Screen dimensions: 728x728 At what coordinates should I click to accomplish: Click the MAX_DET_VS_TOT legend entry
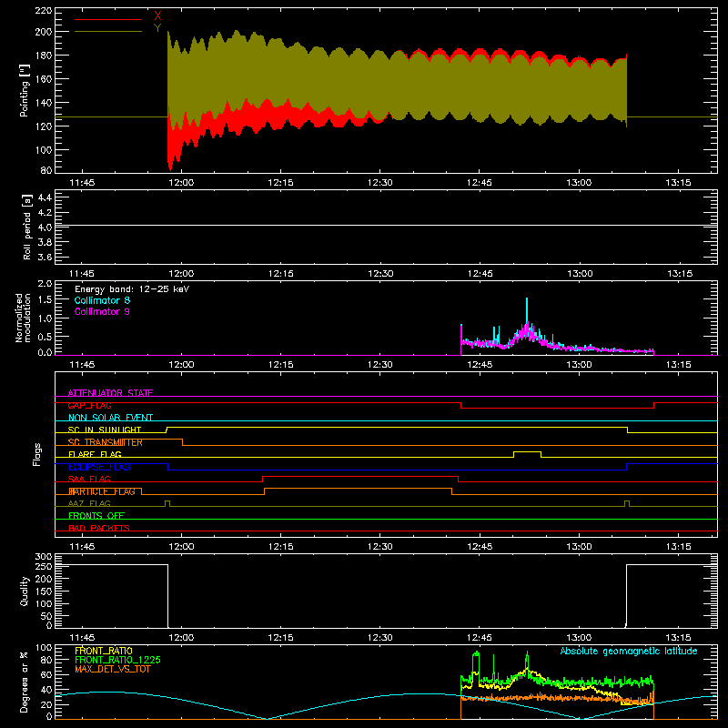coord(113,669)
